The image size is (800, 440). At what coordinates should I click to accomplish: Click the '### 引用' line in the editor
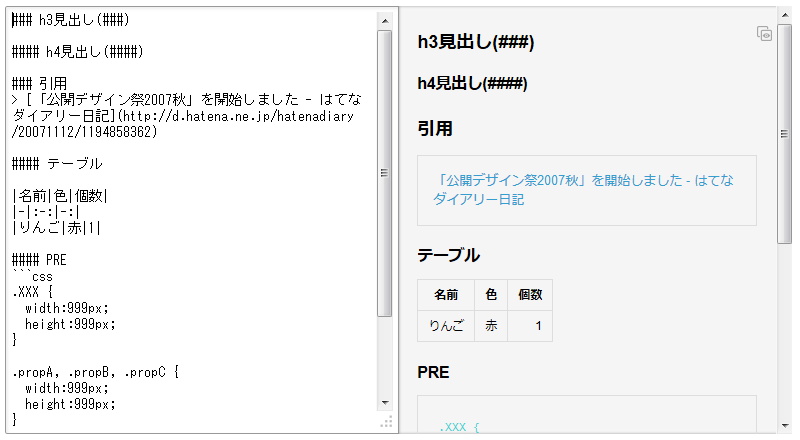point(39,83)
